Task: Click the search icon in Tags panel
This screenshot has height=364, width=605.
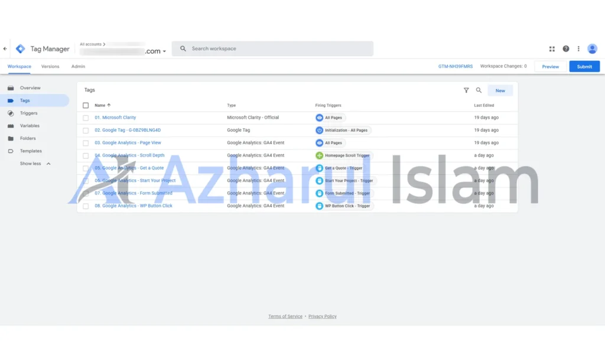Action: (x=479, y=90)
